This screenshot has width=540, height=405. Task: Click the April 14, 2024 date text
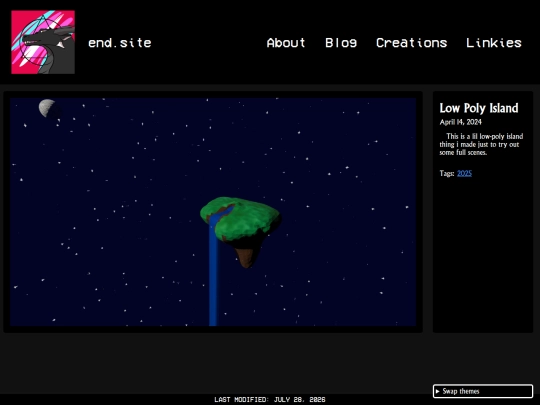460,122
